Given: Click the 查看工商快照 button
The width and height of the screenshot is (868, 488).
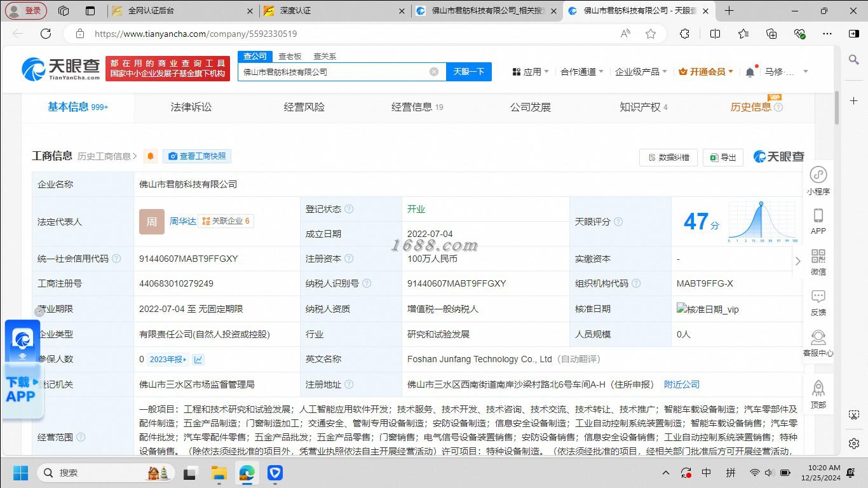Looking at the screenshot, I should click(197, 156).
